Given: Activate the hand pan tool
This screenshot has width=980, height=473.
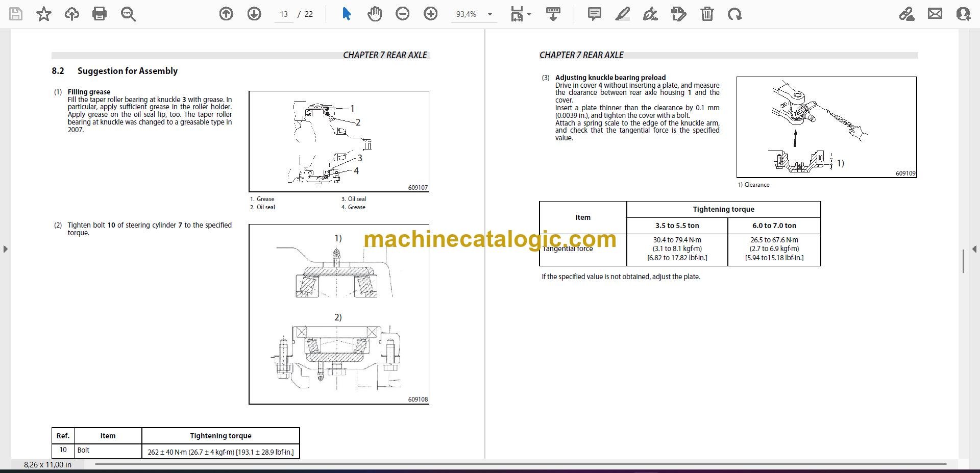Looking at the screenshot, I should coord(375,14).
